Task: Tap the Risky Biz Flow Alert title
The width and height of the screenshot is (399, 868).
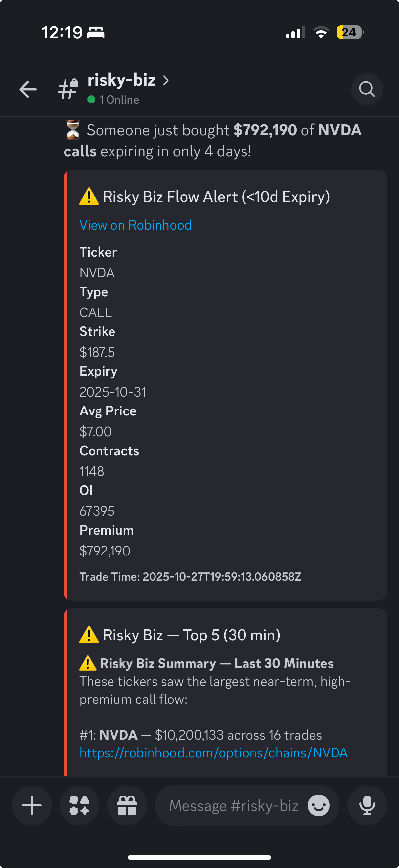Action: point(216,197)
